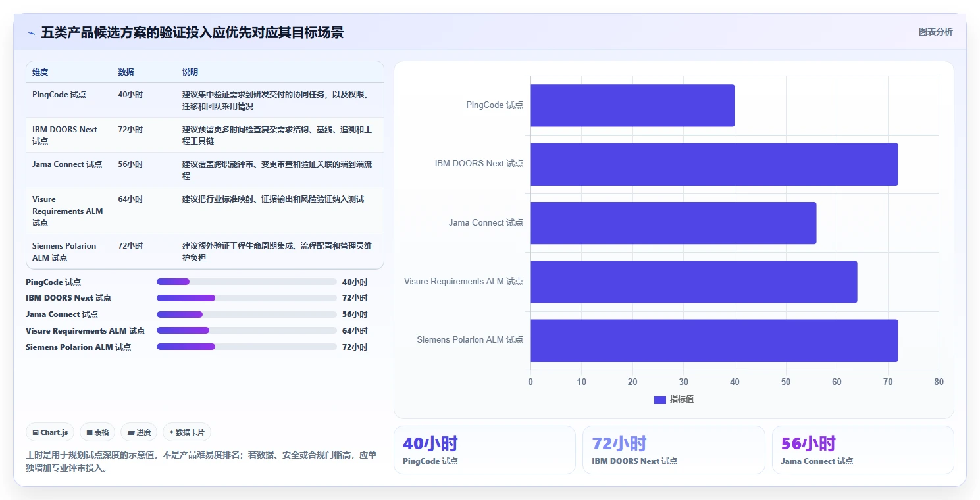The height and width of the screenshot is (500, 980).
Task: Click the IBM DOORS Next 试点 chart axis label
Action: (x=479, y=164)
